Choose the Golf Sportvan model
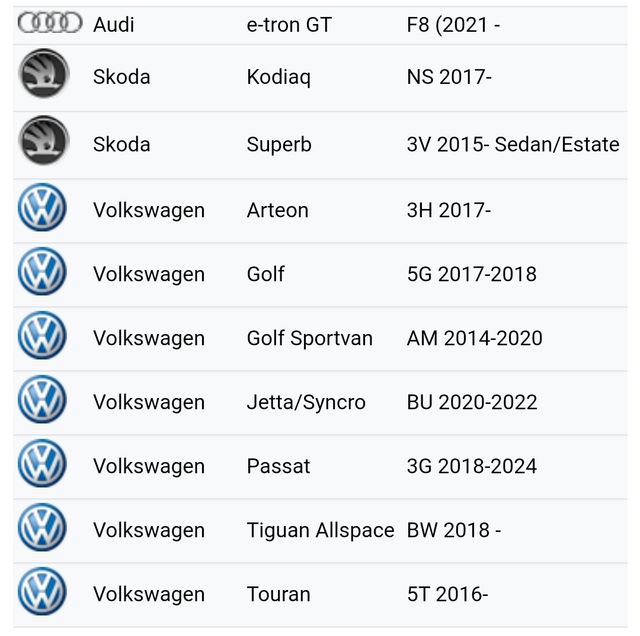This screenshot has width=640, height=636. pos(309,338)
